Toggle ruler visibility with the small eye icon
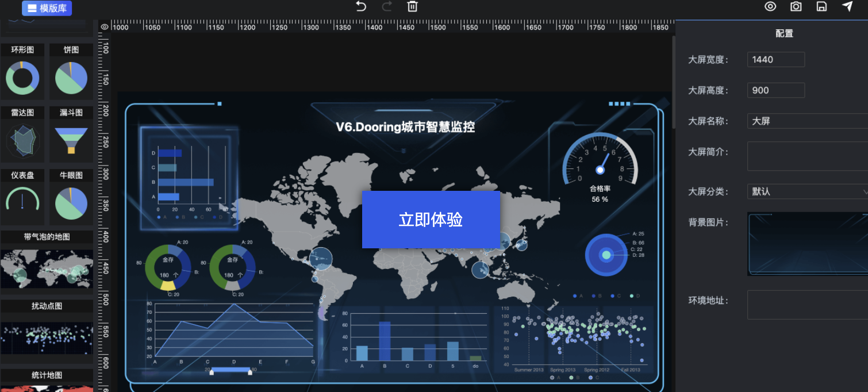The width and height of the screenshot is (868, 392). point(104,26)
